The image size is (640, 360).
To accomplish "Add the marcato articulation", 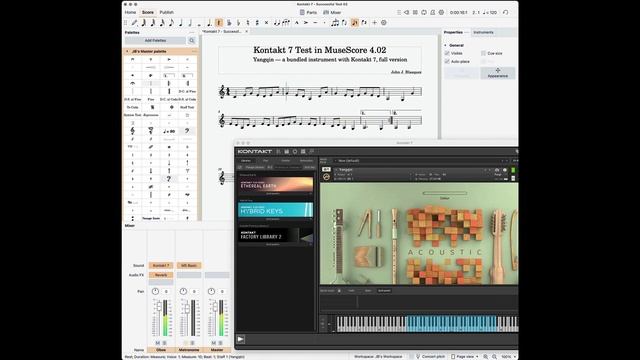I will pyautogui.click(x=296, y=23).
